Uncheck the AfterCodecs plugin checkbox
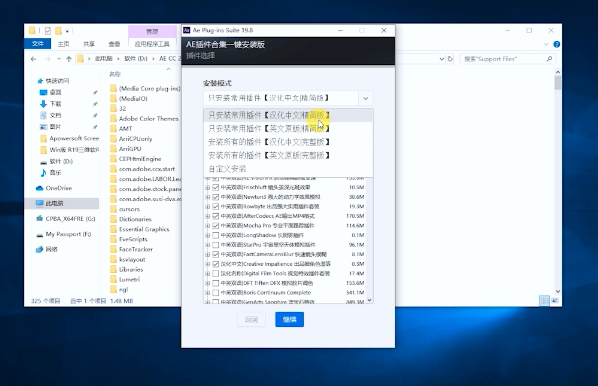The height and width of the screenshot is (386, 598). click(215, 216)
